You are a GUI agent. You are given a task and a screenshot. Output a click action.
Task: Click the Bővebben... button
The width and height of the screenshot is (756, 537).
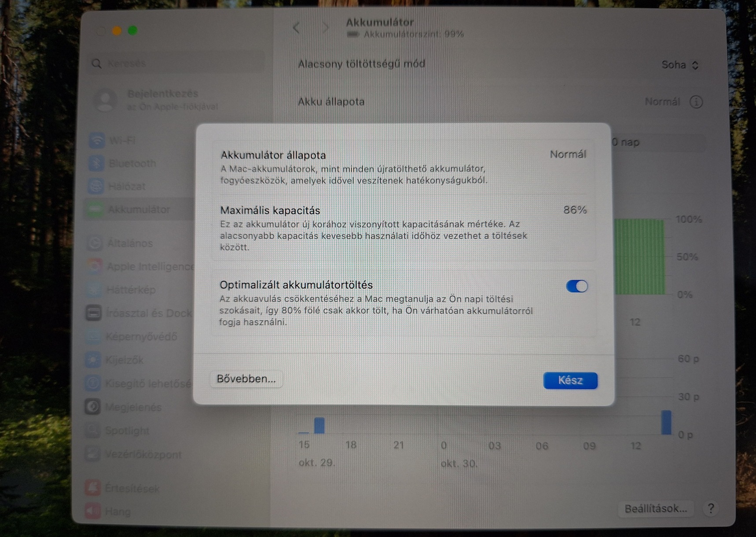(x=246, y=379)
